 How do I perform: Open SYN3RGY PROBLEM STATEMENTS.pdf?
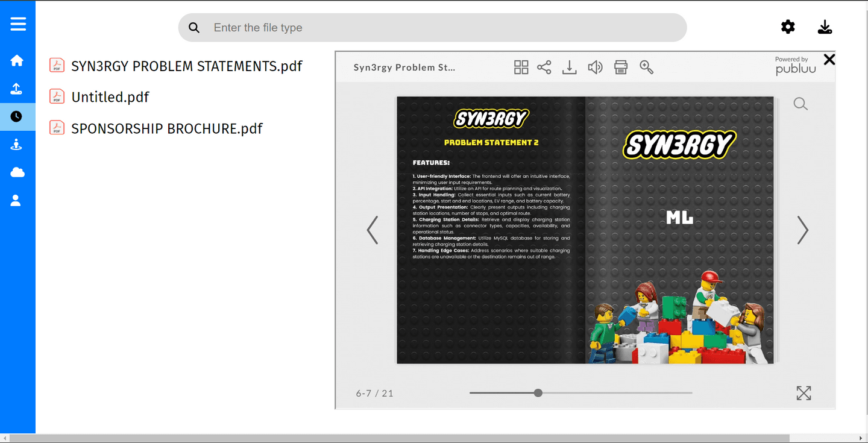(187, 66)
